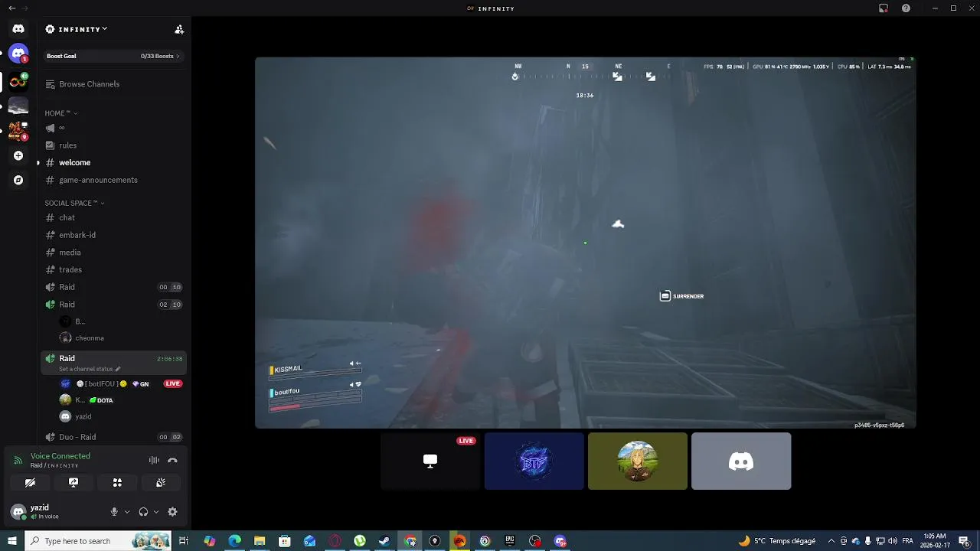The height and width of the screenshot is (551, 980).
Task: Click the Add a Server plus icon
Action: 18,155
